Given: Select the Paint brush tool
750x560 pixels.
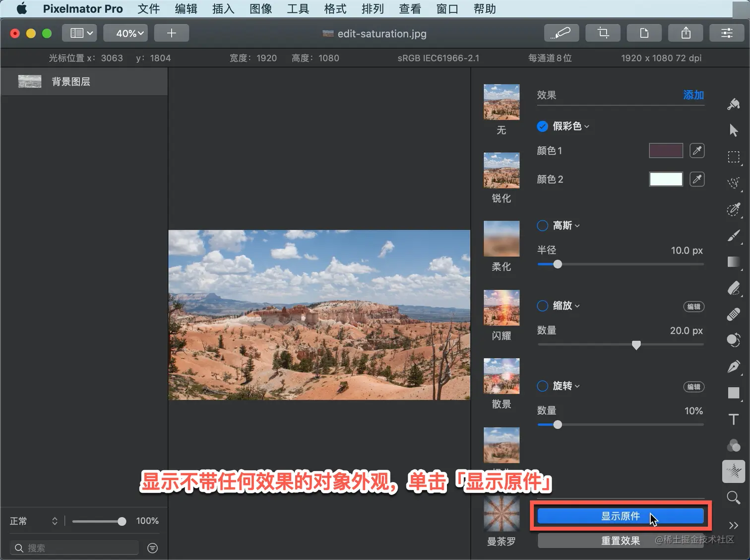Looking at the screenshot, I should click(734, 236).
